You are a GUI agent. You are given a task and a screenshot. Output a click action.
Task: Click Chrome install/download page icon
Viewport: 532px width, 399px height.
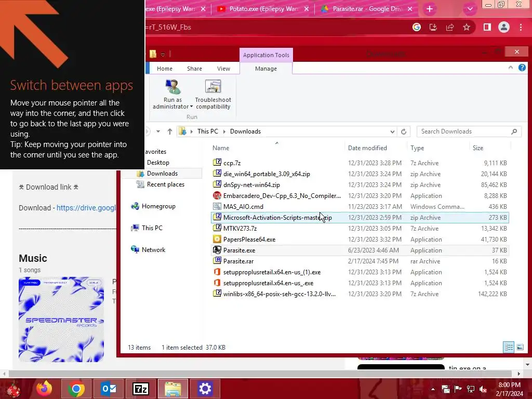pyautogui.click(x=433, y=27)
